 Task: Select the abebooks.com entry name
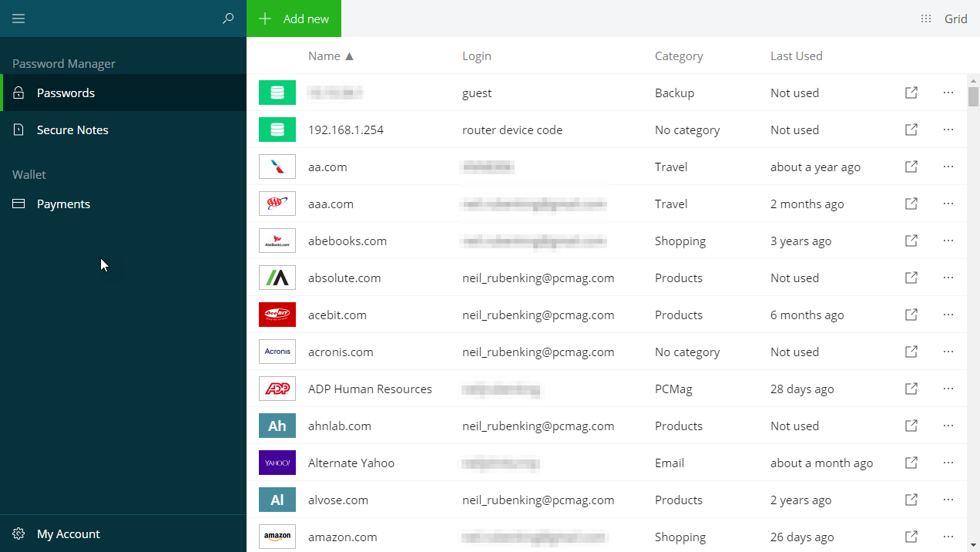(x=347, y=241)
